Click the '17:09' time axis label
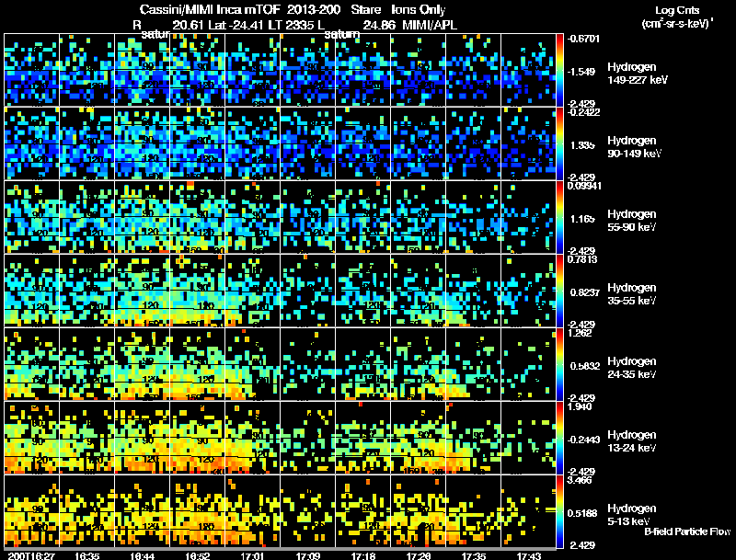736x560 pixels. 308,555
